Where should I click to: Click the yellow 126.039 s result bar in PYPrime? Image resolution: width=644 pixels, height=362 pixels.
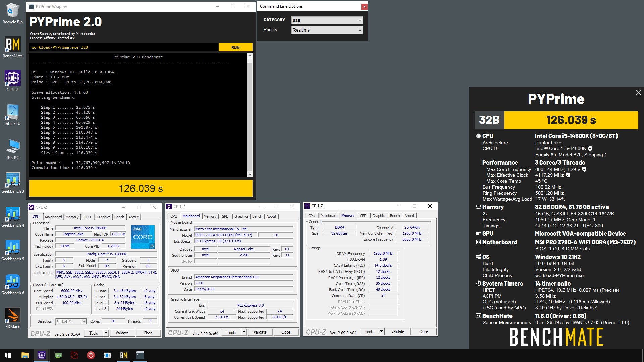click(141, 188)
